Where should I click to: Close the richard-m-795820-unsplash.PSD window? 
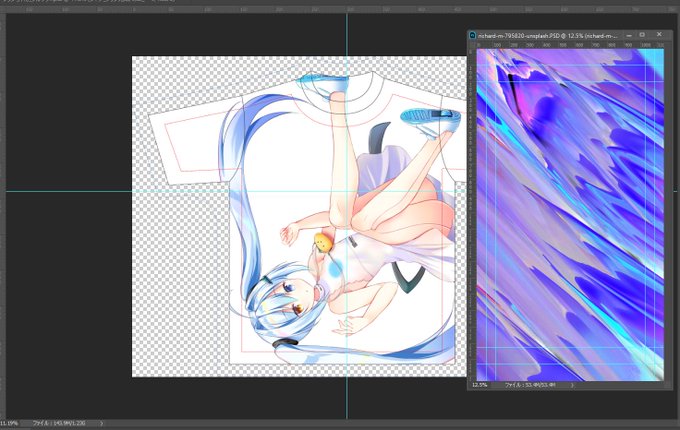click(x=659, y=34)
